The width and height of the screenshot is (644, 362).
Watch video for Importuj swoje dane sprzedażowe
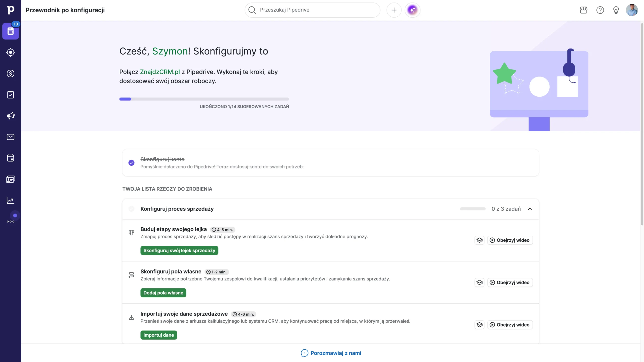pyautogui.click(x=510, y=325)
